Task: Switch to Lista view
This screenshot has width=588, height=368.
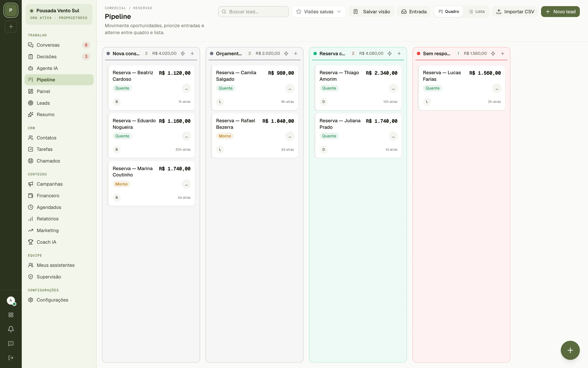Action: pos(477,11)
